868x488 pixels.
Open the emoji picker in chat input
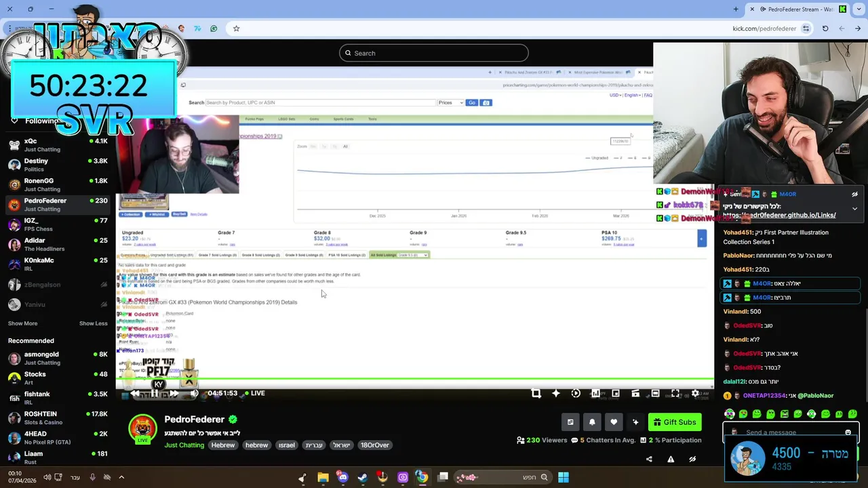tap(848, 432)
